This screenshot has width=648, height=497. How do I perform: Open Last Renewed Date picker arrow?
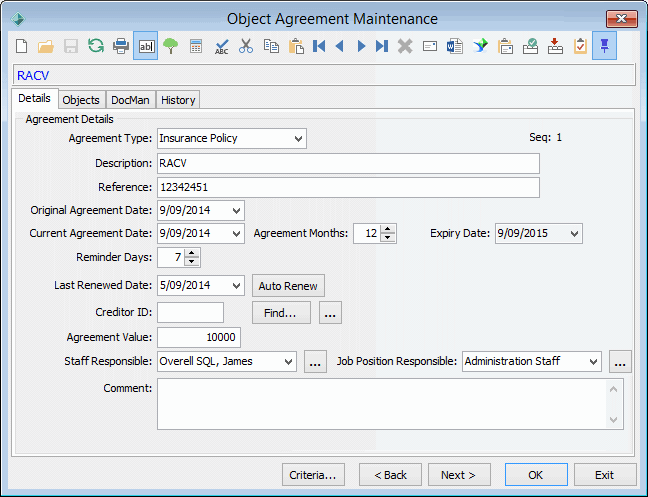[x=236, y=286]
